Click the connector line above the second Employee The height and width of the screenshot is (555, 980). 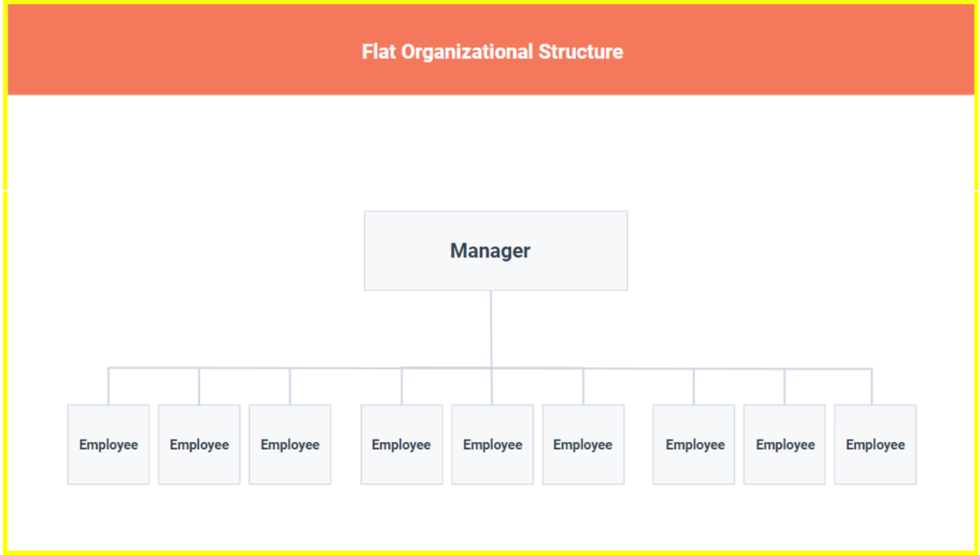(199, 386)
